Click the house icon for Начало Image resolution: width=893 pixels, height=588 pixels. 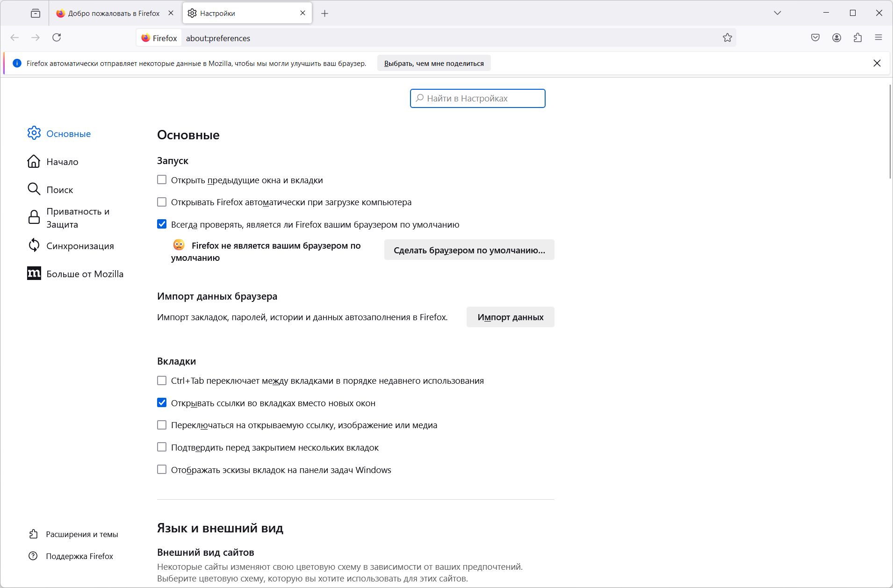pos(34,161)
